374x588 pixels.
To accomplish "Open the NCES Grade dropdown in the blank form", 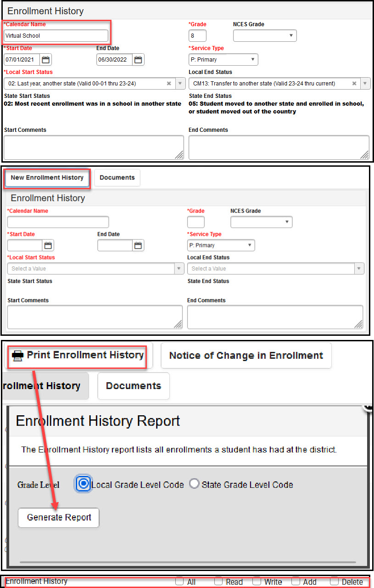I will [x=262, y=222].
